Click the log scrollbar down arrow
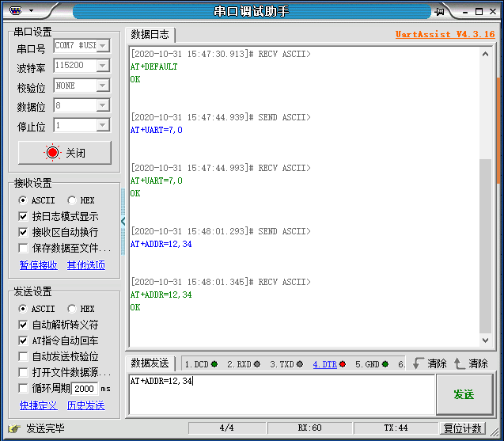This screenshot has height=441, width=504. (x=485, y=340)
